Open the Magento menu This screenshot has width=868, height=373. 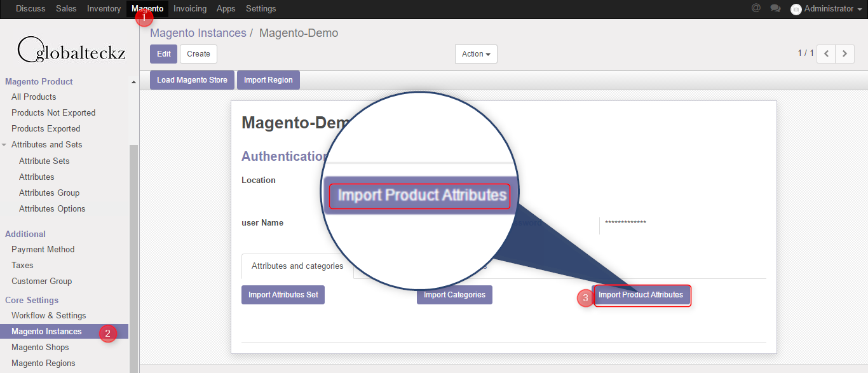147,9
